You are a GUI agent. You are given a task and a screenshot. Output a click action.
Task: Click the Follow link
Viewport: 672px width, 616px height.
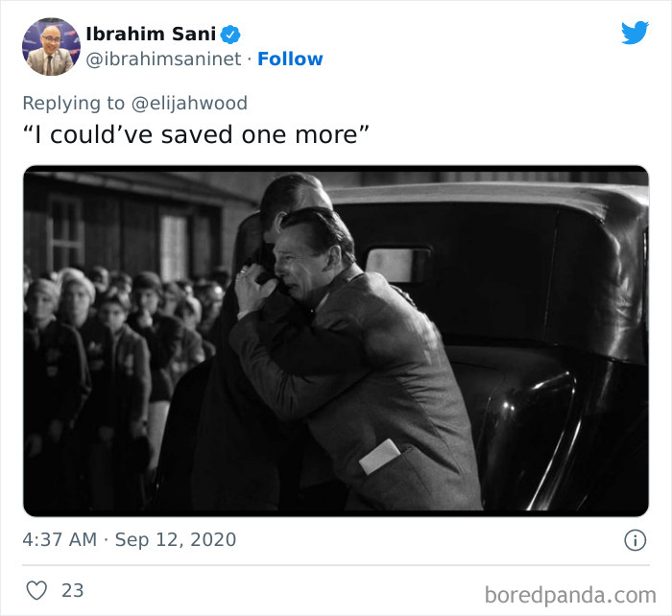290,59
